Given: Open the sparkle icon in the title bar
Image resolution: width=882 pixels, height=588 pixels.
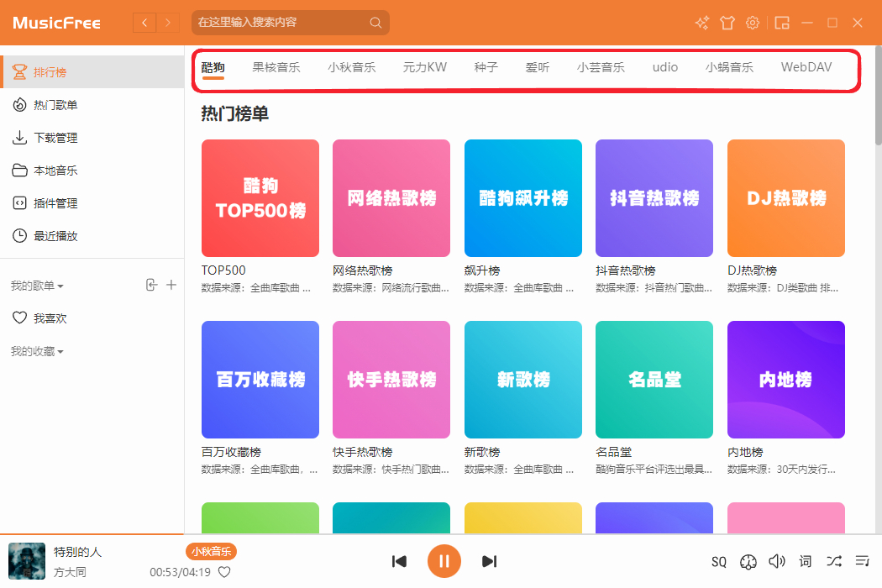Looking at the screenshot, I should 702,23.
